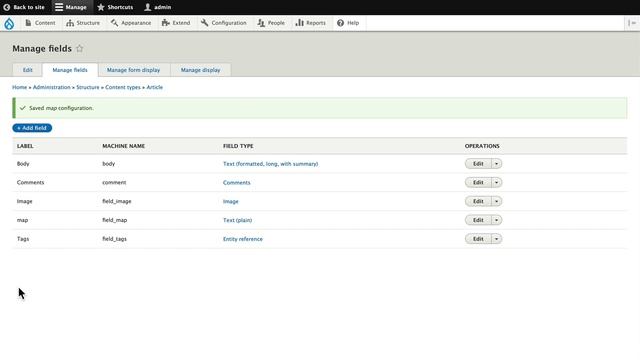
Task: Switch to Manage form display tab
Action: (133, 70)
